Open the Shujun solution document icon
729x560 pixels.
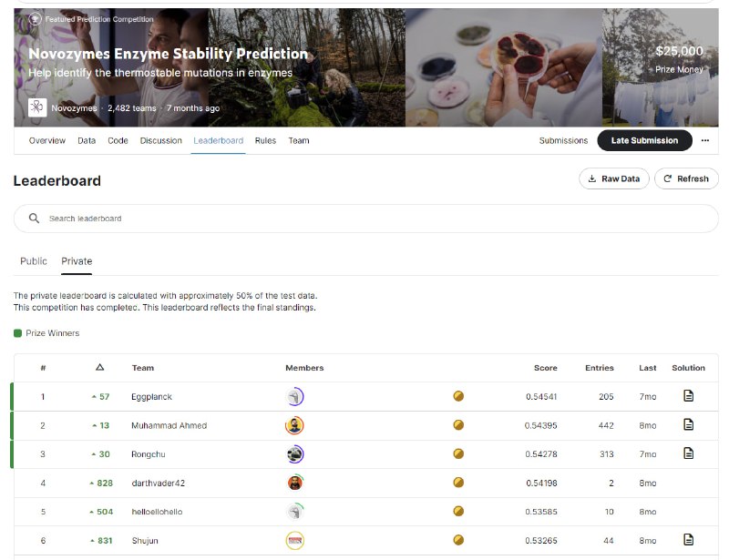(x=689, y=540)
